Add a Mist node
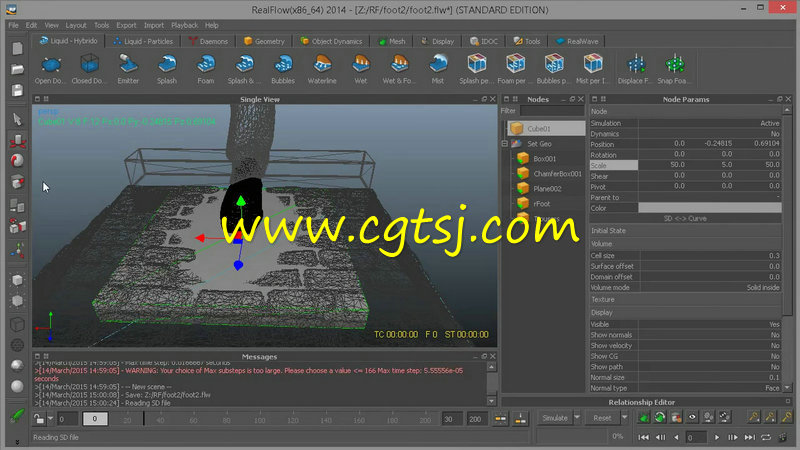Image resolution: width=800 pixels, height=450 pixels. (438, 64)
